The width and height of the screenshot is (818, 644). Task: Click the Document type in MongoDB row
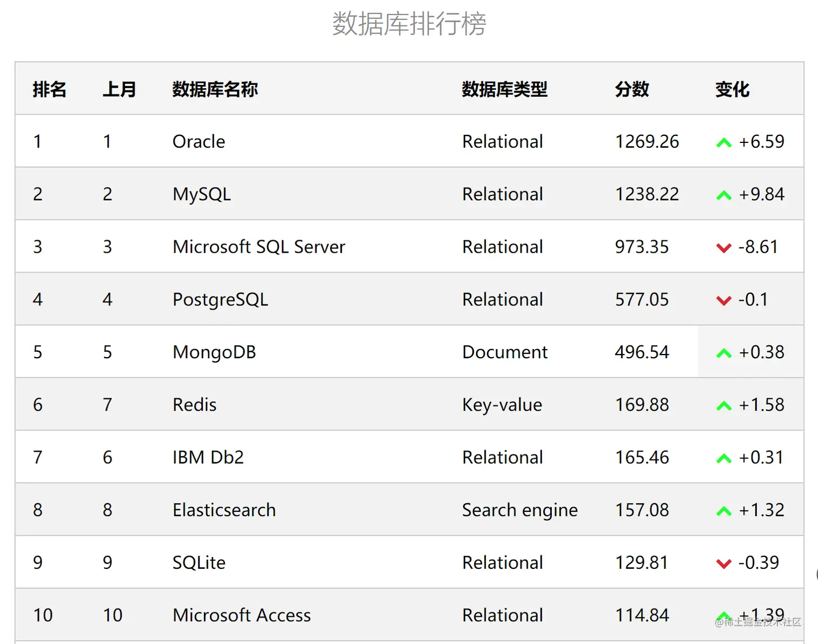pyautogui.click(x=505, y=352)
